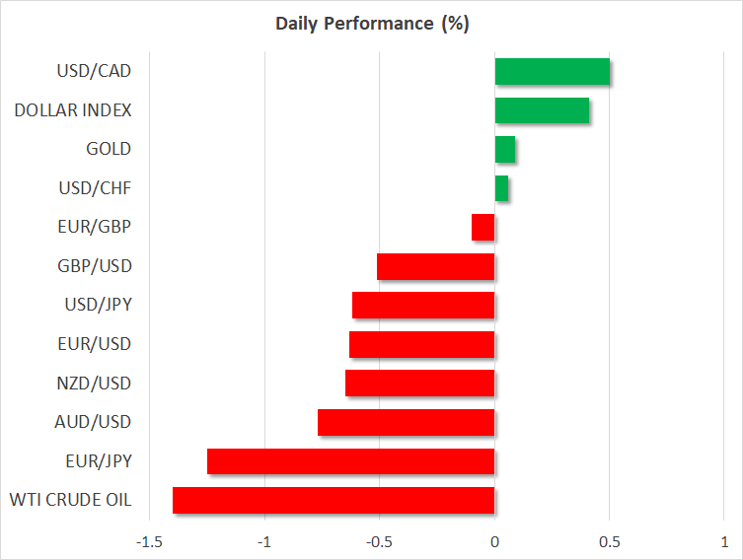Select the DOLLAR INDEX category label
This screenshot has height=560, width=743.
click(73, 110)
